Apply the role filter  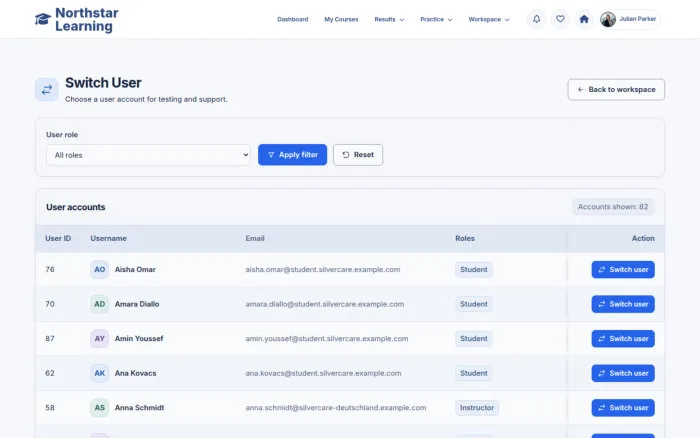point(292,155)
